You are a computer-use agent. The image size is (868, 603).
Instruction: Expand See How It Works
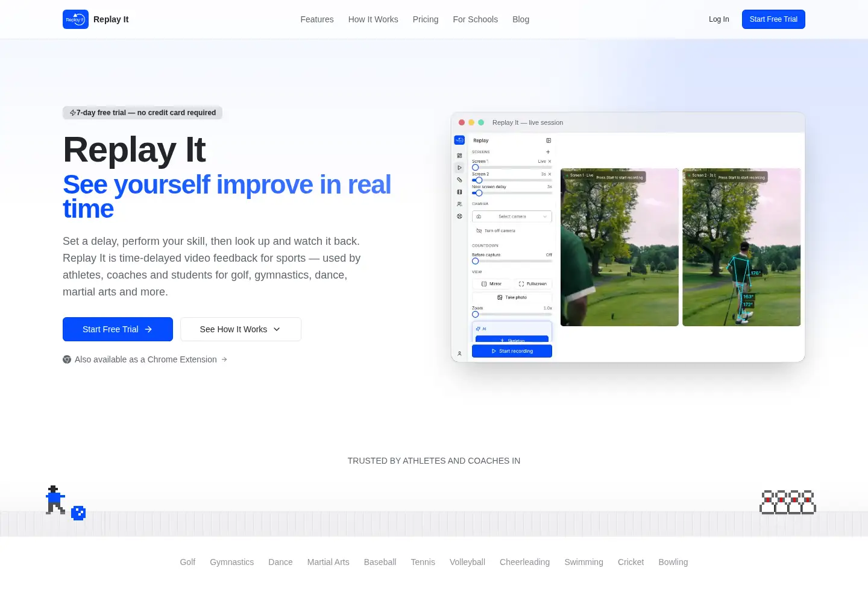[241, 329]
